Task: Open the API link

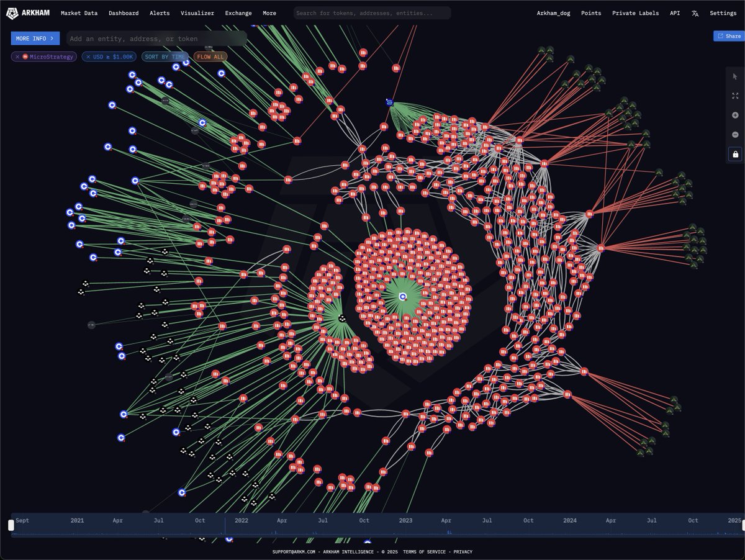Action: click(675, 13)
